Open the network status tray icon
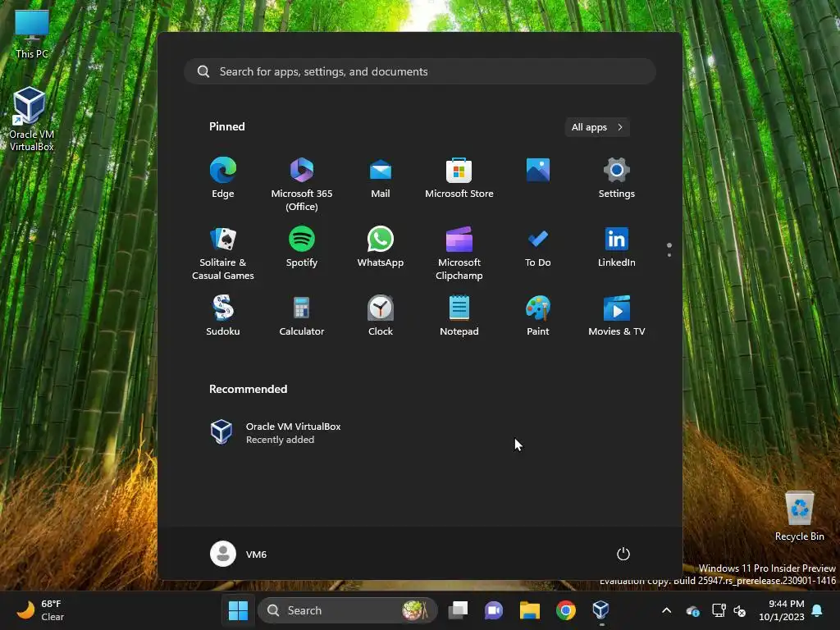This screenshot has height=630, width=840. [x=719, y=610]
